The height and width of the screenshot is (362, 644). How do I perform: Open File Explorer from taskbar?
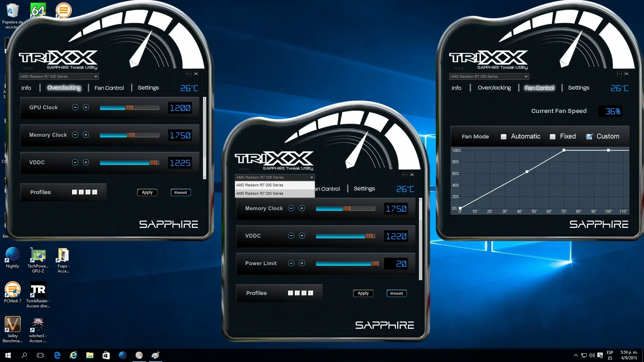coord(90,355)
